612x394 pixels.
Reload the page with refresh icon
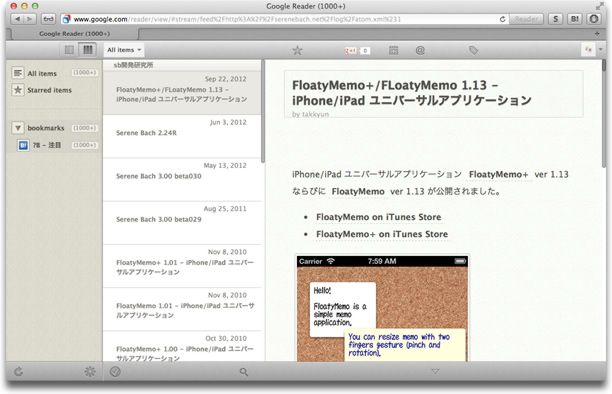point(502,19)
